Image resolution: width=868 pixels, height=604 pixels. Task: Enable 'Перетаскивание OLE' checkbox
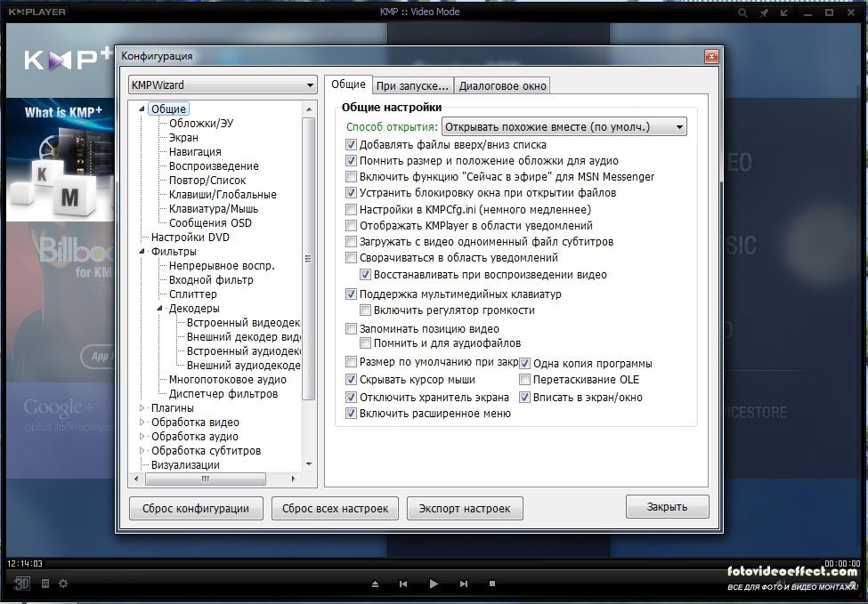click(524, 380)
